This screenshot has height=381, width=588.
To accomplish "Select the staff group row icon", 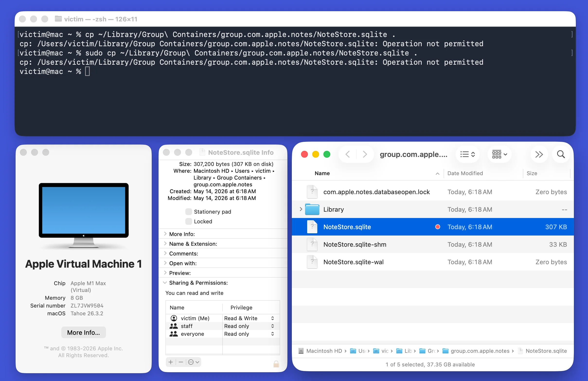I will [x=174, y=326].
